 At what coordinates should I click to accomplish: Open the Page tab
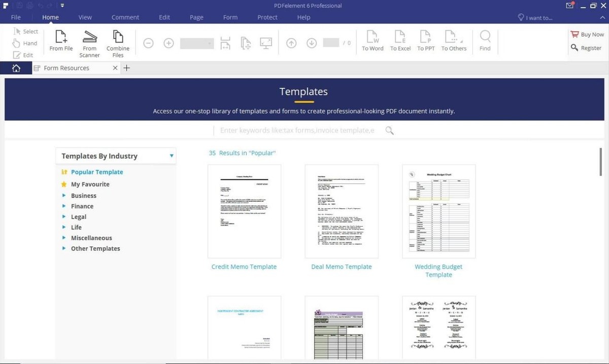pyautogui.click(x=196, y=17)
